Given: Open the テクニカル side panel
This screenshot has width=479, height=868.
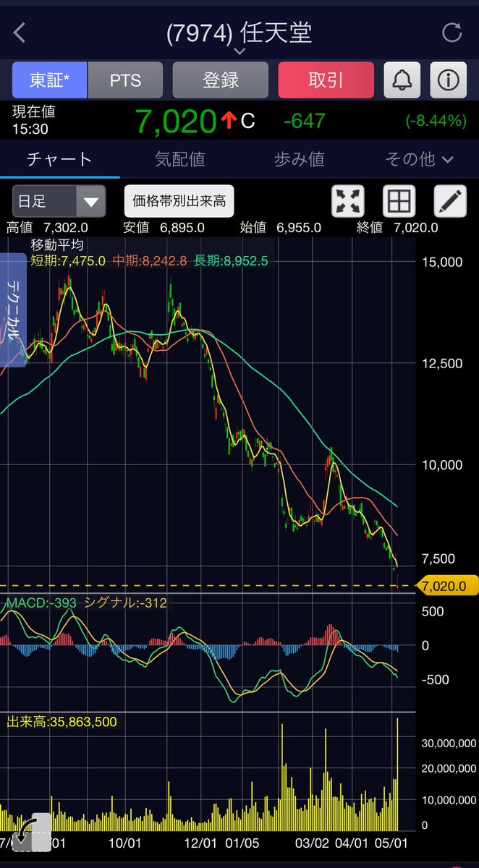Looking at the screenshot, I should tap(12, 310).
